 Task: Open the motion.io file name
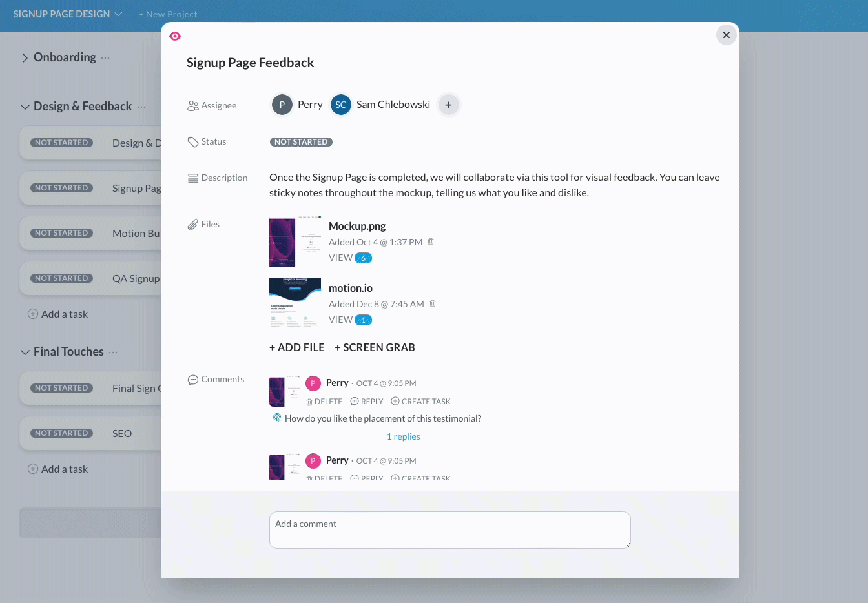click(x=351, y=288)
